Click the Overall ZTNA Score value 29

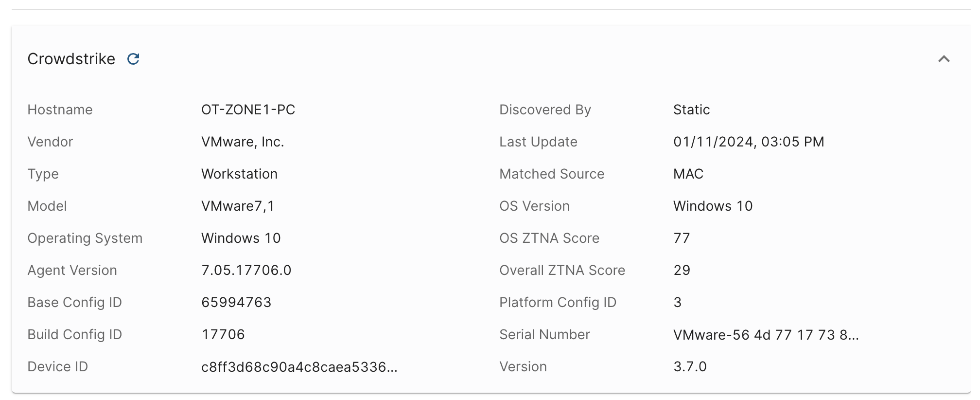click(x=682, y=271)
